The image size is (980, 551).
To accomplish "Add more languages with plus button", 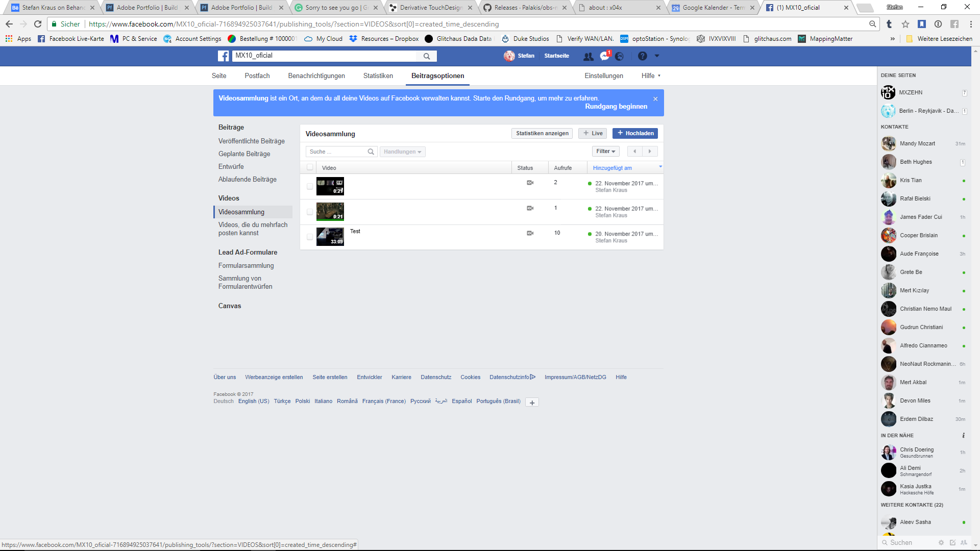I will click(532, 403).
